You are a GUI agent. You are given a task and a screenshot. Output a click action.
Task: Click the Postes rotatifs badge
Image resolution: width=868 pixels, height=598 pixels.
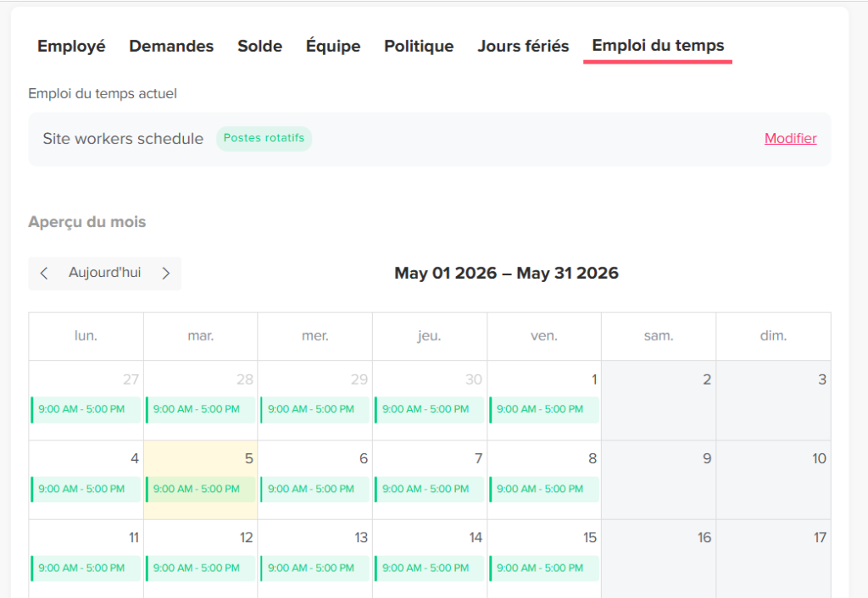(x=264, y=138)
